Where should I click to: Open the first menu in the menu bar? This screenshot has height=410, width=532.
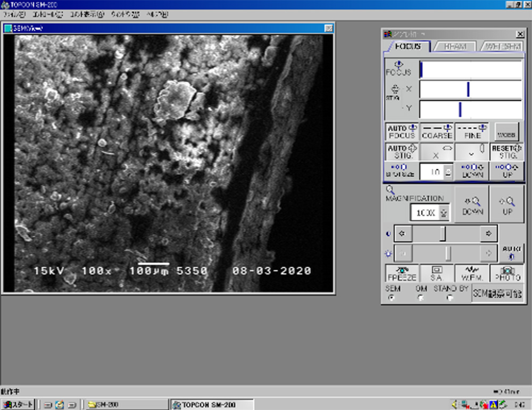14,14
